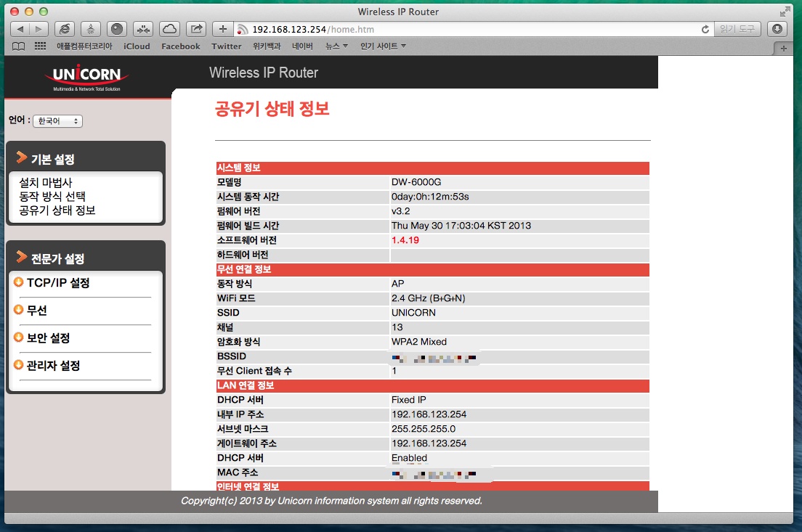This screenshot has height=532, width=802.
Task: Reload the page with refresh arrow
Action: (x=705, y=29)
